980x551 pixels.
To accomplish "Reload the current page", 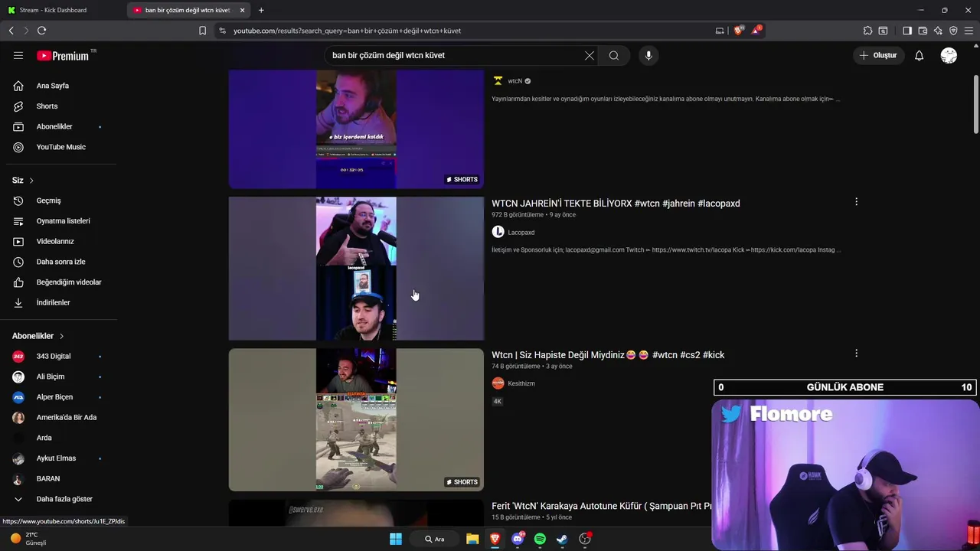I will click(x=41, y=31).
